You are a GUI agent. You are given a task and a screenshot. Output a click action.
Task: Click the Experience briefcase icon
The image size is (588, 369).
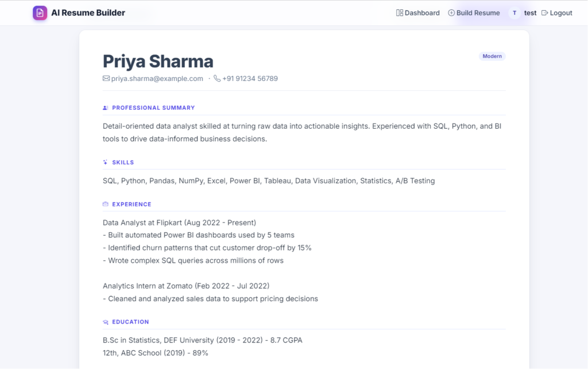(x=106, y=204)
